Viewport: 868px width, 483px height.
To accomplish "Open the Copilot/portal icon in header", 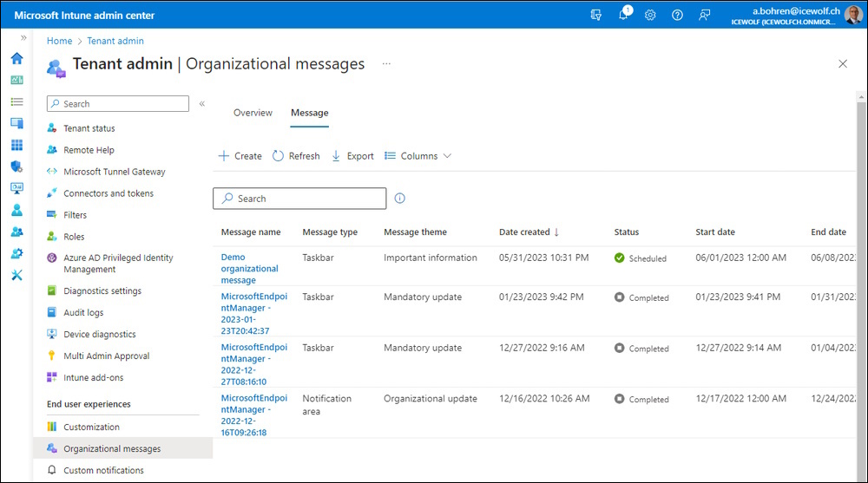I will pos(596,15).
